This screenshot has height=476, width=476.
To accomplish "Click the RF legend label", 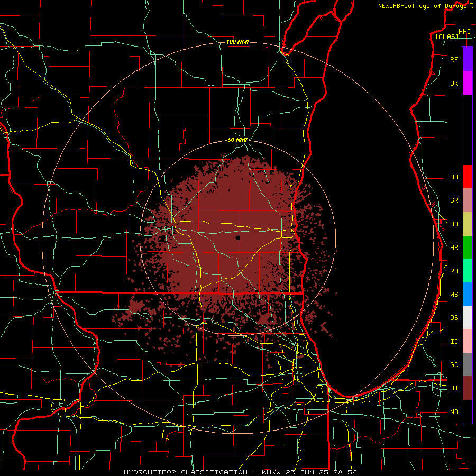I will tap(454, 59).
